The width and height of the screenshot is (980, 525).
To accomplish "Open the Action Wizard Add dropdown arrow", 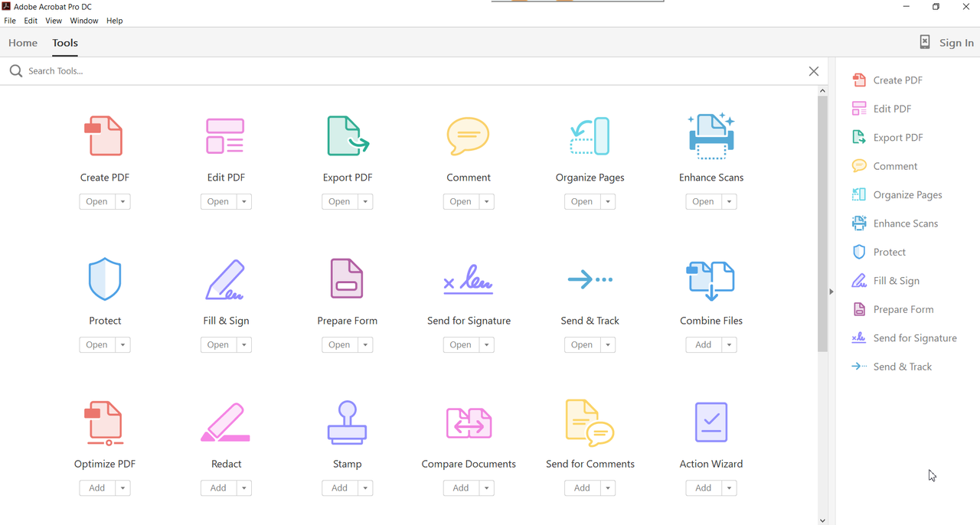I will [x=730, y=488].
